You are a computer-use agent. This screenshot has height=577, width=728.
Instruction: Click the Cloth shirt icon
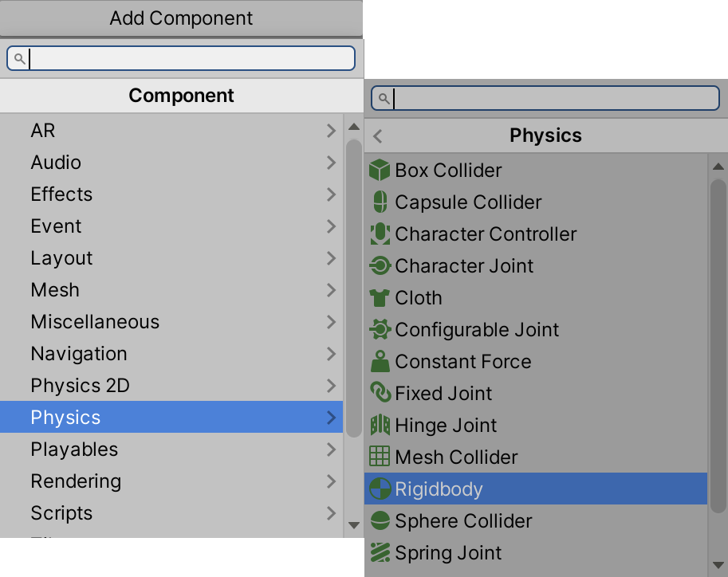click(380, 298)
